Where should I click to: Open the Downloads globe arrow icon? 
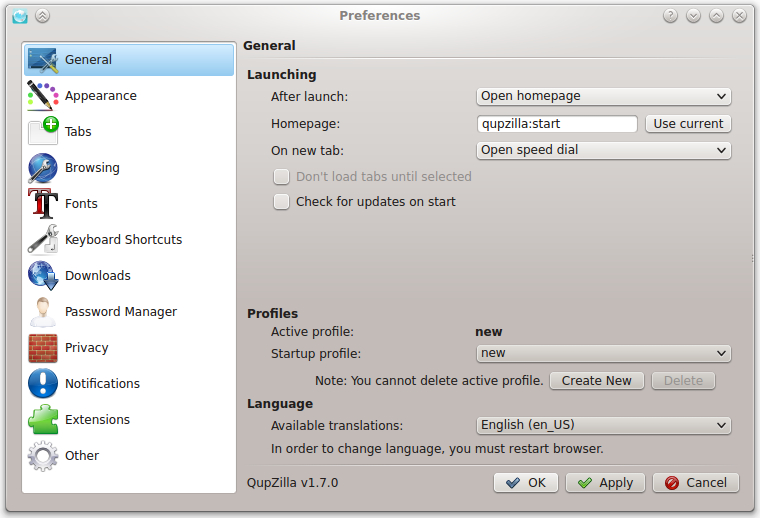43,275
